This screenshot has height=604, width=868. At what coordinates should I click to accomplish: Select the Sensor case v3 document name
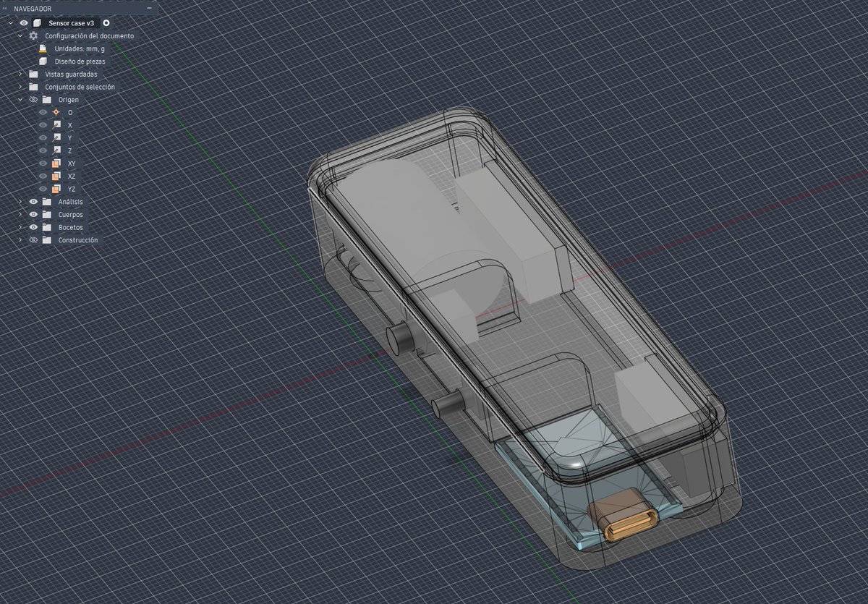click(71, 23)
